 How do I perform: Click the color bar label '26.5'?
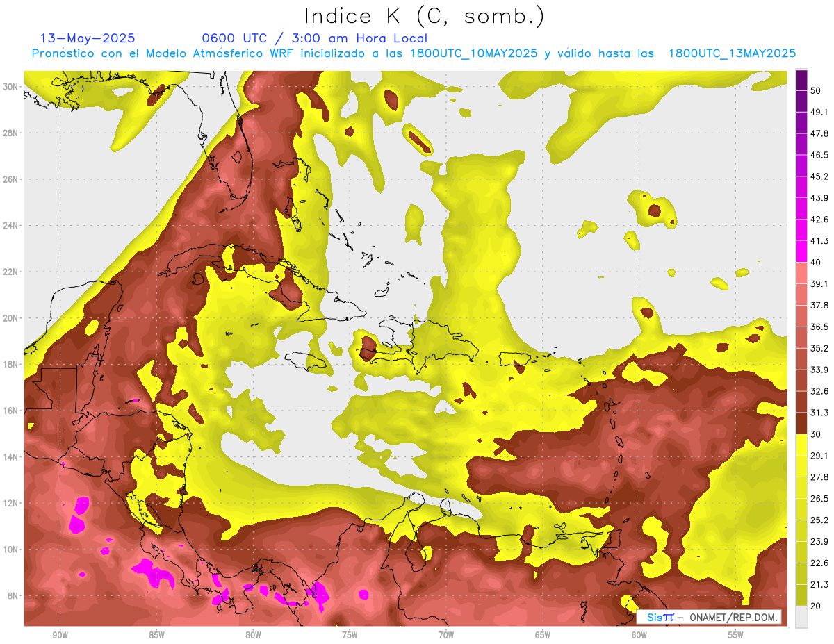coord(819,498)
